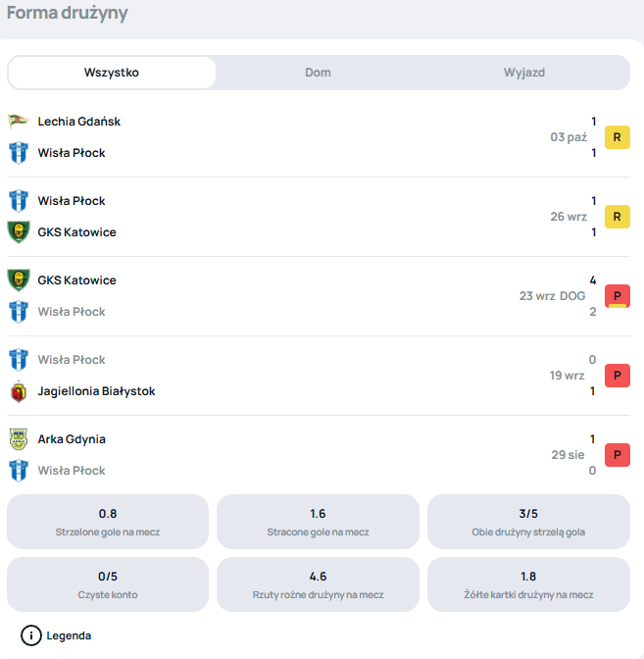The image size is (644, 659).
Task: Click the Obie drużyny strzelą gola card
Action: (x=528, y=522)
